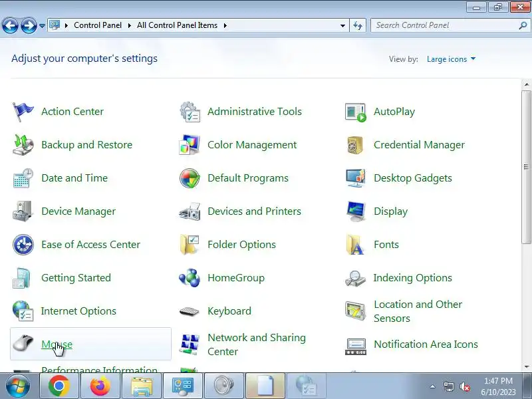Open the Keyboard text link
This screenshot has width=532, height=399.
pos(229,311)
